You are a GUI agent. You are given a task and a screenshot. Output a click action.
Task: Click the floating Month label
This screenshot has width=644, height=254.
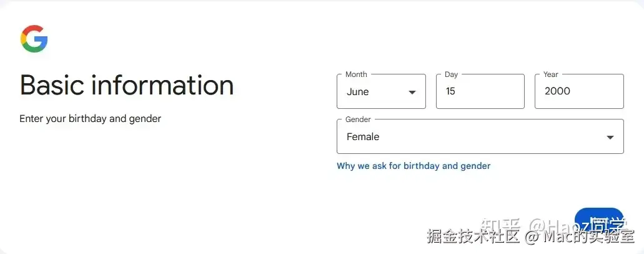tap(356, 74)
